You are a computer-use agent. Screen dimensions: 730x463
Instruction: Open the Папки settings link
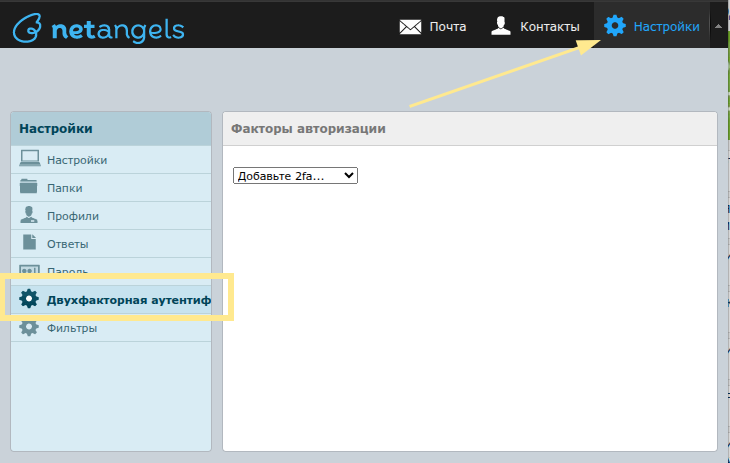(65, 188)
